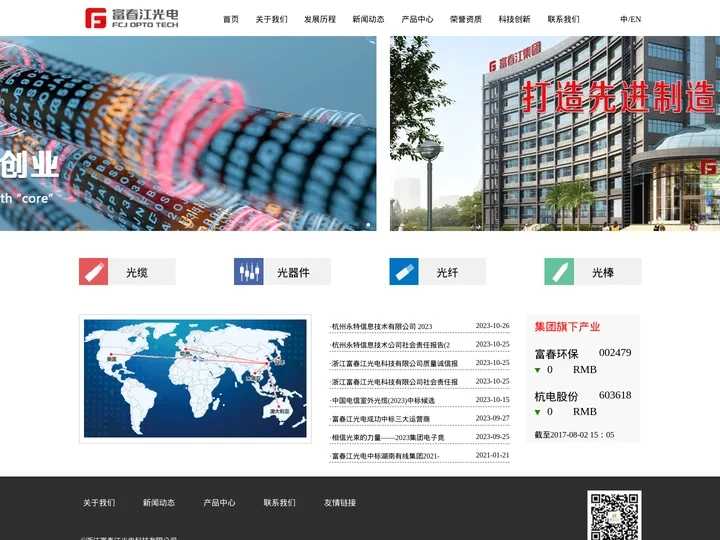The image size is (720, 540).
Task: Click the 富春江集团 building banner slide
Action: click(555, 133)
